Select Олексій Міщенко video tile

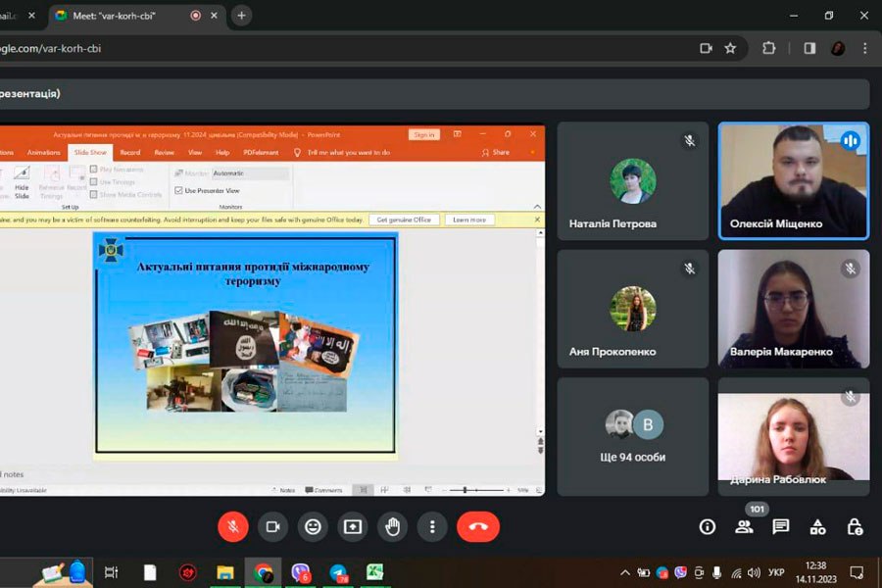[793, 181]
